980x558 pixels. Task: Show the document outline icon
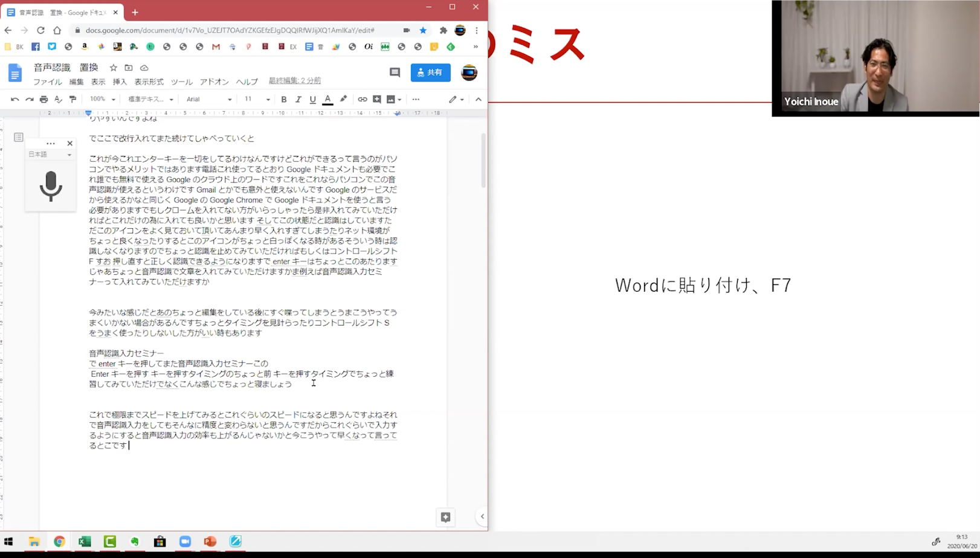click(x=19, y=138)
